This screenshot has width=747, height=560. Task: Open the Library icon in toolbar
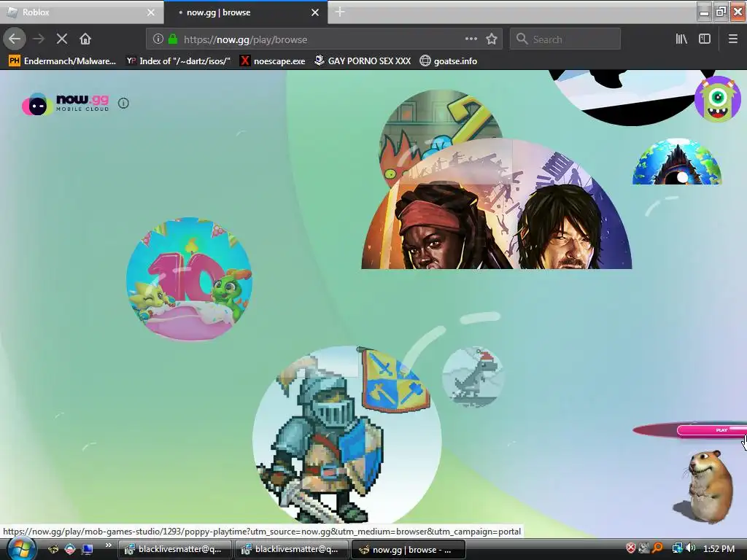coord(681,39)
